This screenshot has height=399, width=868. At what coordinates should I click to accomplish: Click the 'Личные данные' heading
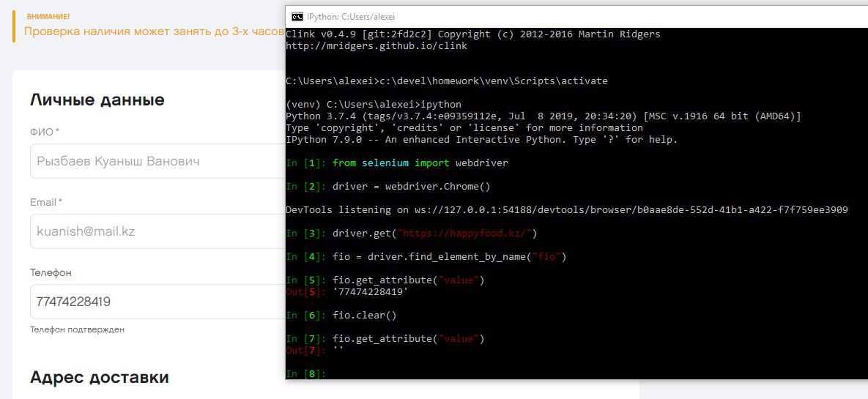coord(97,100)
